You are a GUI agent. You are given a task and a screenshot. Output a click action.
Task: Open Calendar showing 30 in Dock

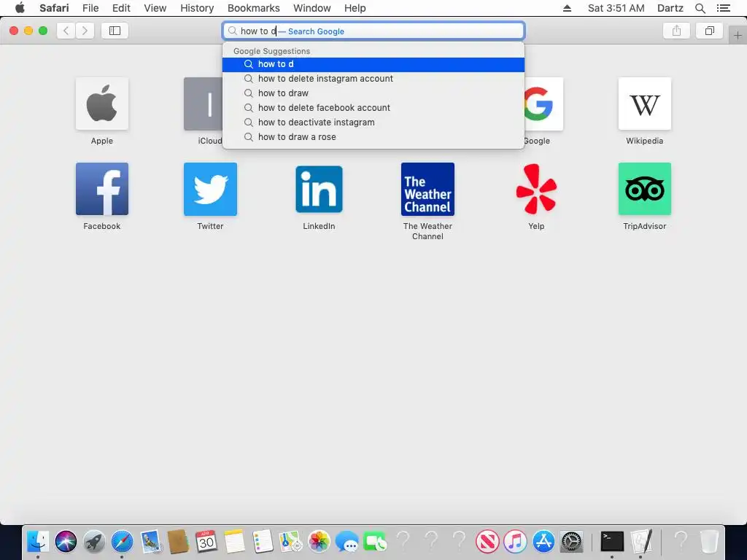coord(206,542)
